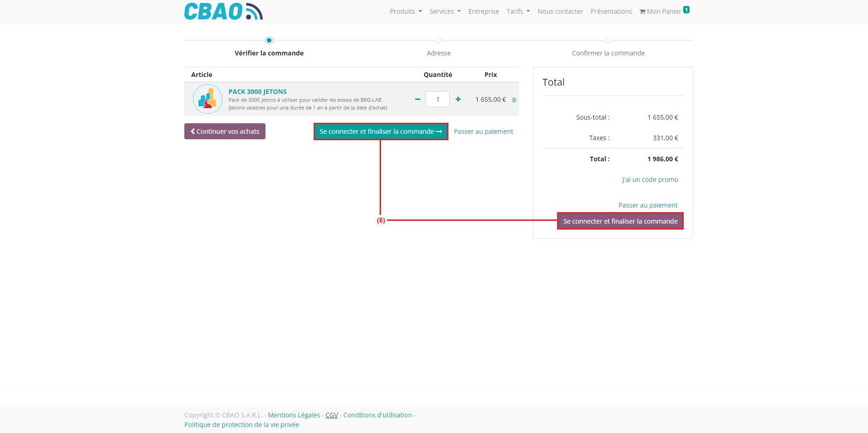This screenshot has height=433, width=868.
Task: Click purple Se connecter et finaliser button in Total
Action: 620,221
